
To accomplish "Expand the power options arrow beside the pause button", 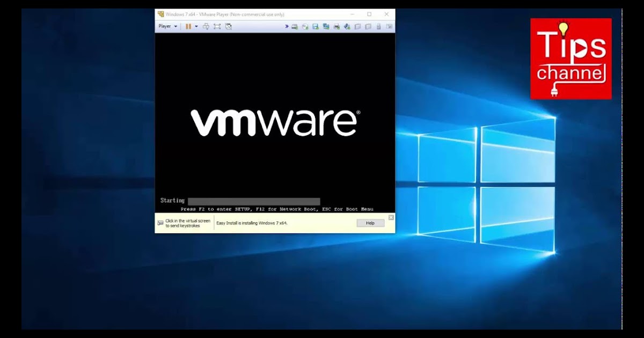I will click(196, 26).
